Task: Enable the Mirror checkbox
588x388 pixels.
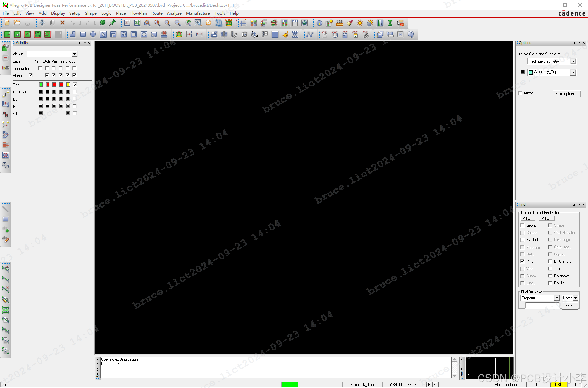Action: [x=520, y=93]
